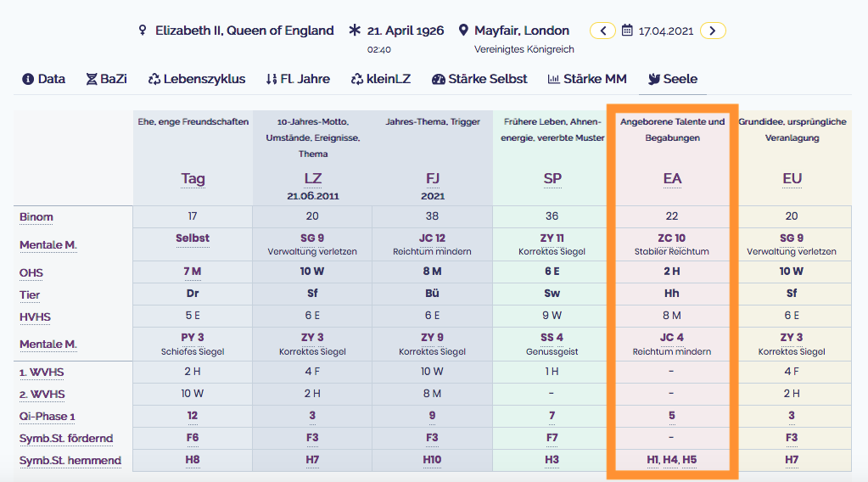
Task: Click the F7 value in SP column
Action: [x=552, y=438]
